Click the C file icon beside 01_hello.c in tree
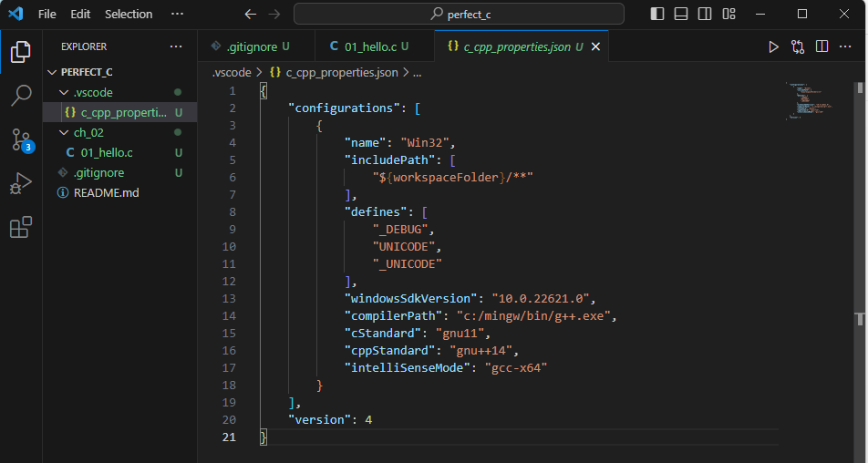This screenshot has height=463, width=868. [x=70, y=153]
